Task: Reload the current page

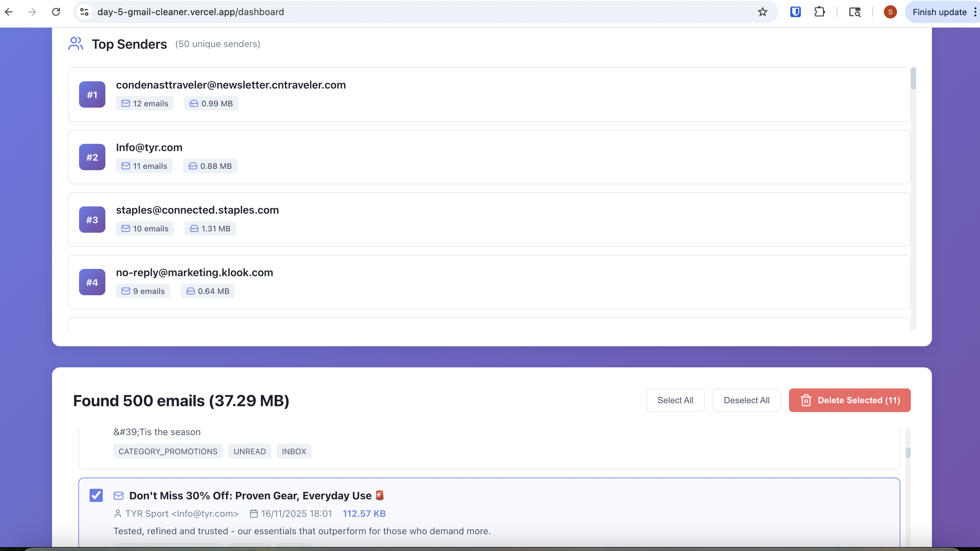Action: tap(56, 12)
